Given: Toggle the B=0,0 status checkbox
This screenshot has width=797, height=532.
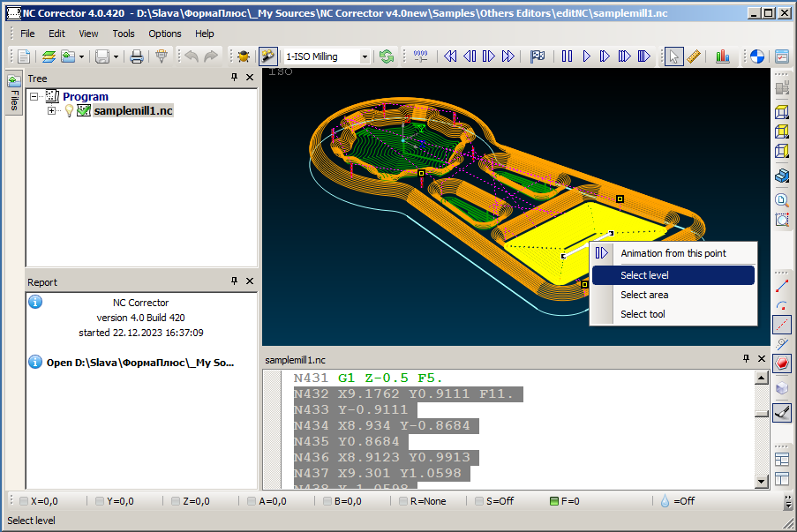Looking at the screenshot, I should click(x=327, y=501).
